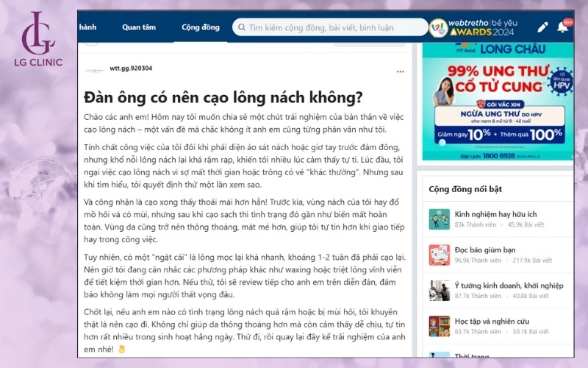Image resolution: width=588 pixels, height=368 pixels.
Task: Click the Long Châu HPV vaccine ad banner
Action: (x=498, y=102)
